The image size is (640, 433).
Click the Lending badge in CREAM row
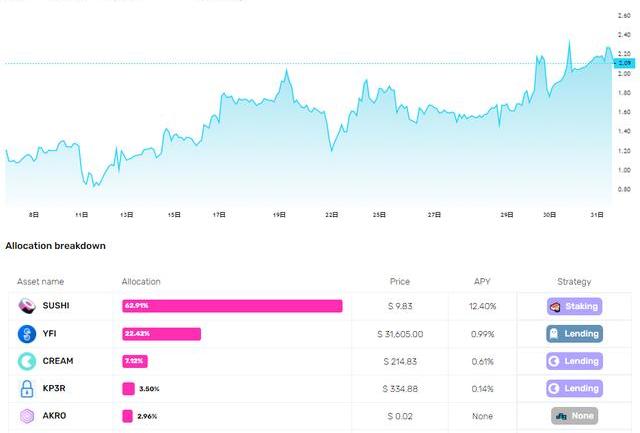pos(574,360)
